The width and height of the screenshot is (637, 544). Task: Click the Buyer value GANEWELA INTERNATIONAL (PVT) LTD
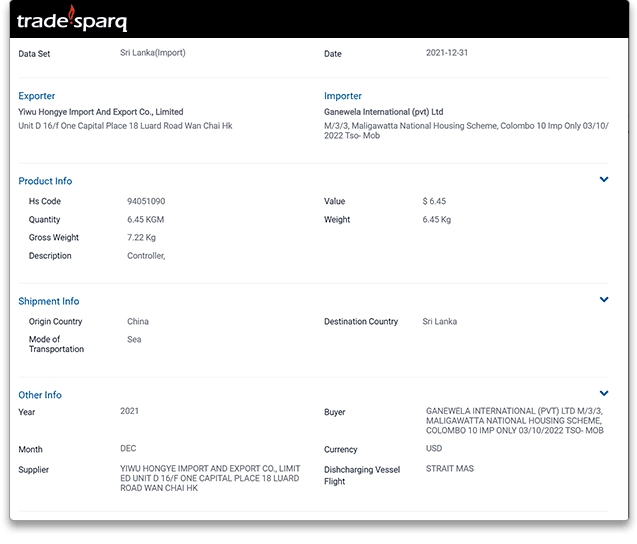tap(515, 420)
